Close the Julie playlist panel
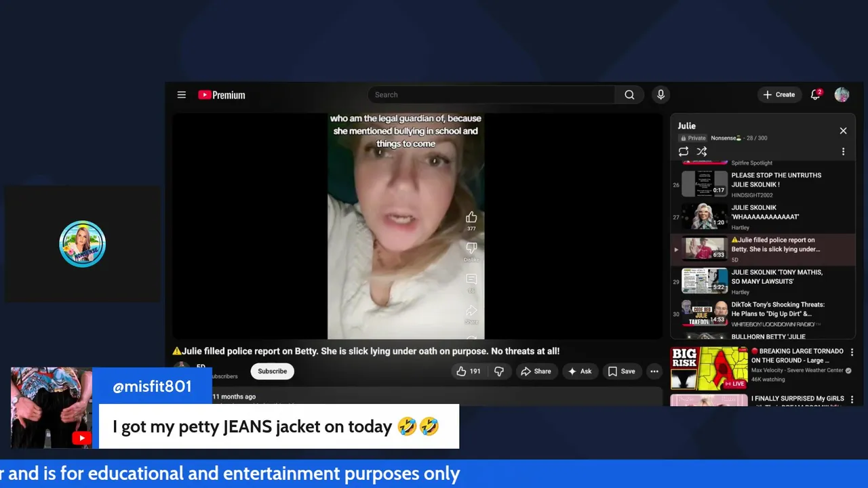 [x=843, y=131]
